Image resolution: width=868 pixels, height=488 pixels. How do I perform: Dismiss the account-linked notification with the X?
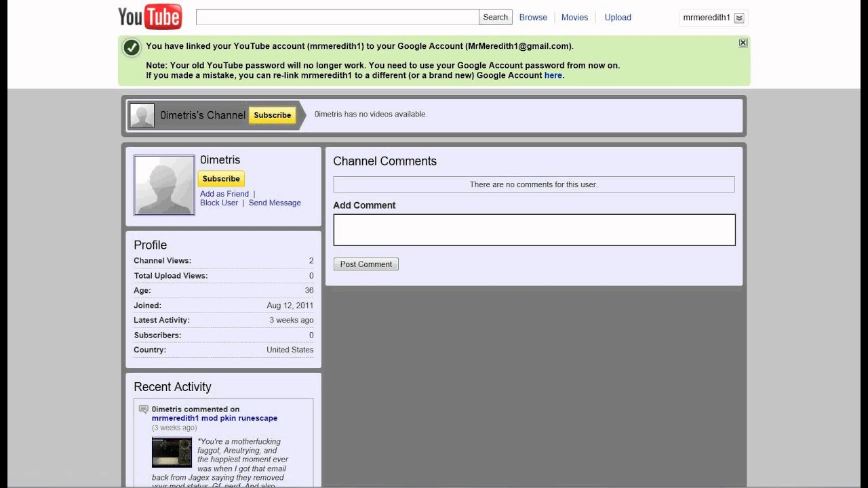point(743,43)
